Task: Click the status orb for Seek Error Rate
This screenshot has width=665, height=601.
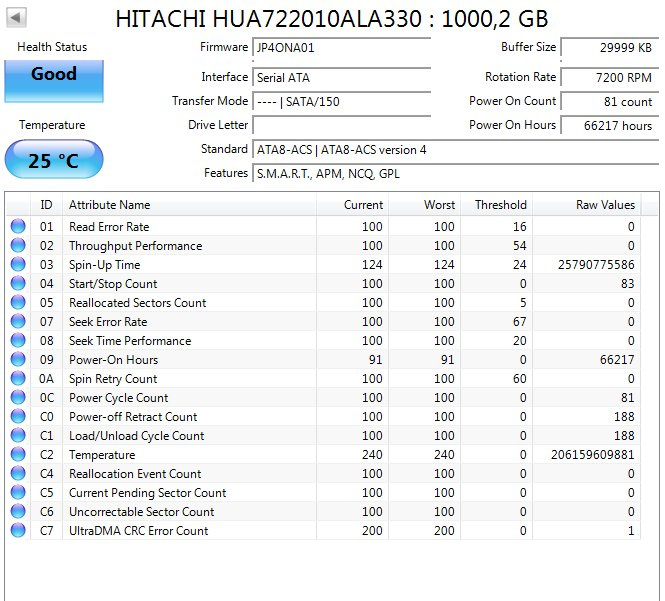Action: [18, 321]
